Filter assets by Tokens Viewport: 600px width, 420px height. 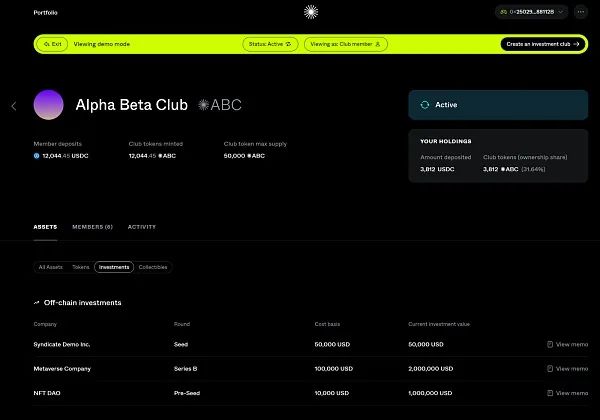click(x=80, y=267)
